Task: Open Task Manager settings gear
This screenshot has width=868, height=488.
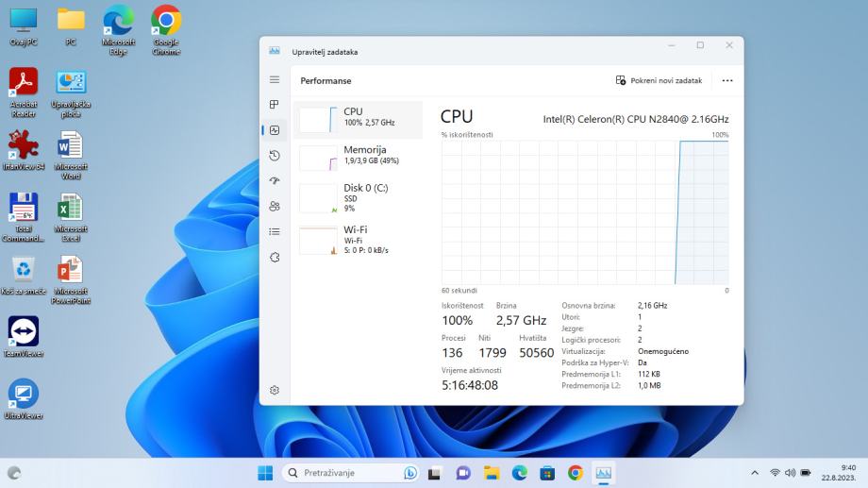Action: click(275, 390)
